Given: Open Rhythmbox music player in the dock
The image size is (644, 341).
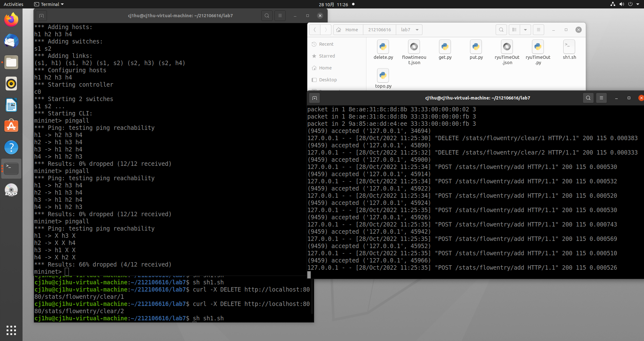Looking at the screenshot, I should (x=11, y=84).
